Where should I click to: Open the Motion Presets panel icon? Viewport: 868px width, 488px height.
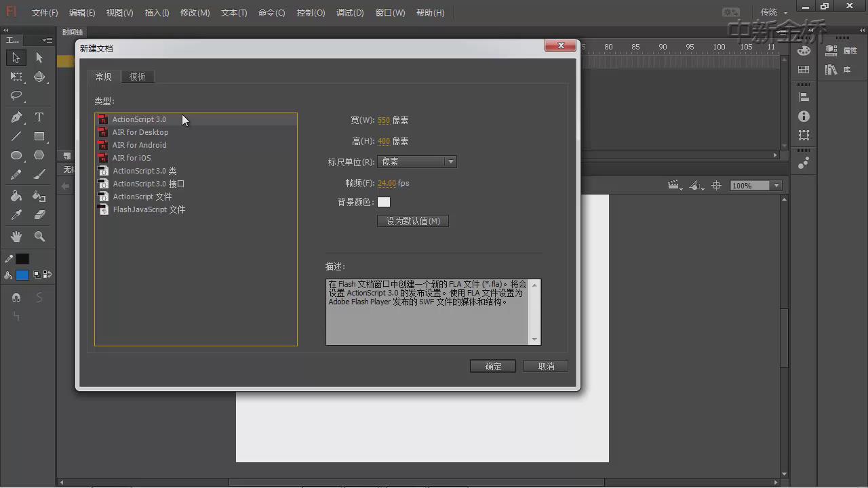coord(804,163)
